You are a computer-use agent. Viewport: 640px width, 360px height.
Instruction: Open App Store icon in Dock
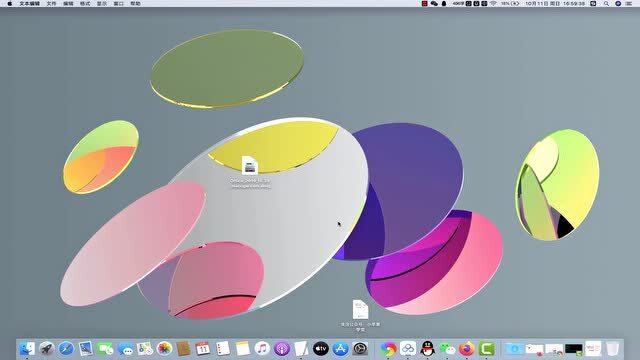coord(340,349)
